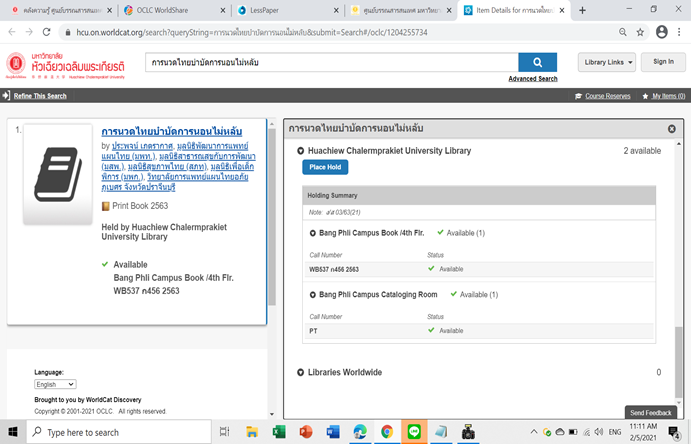Open the Course Reserves link

(x=608, y=96)
